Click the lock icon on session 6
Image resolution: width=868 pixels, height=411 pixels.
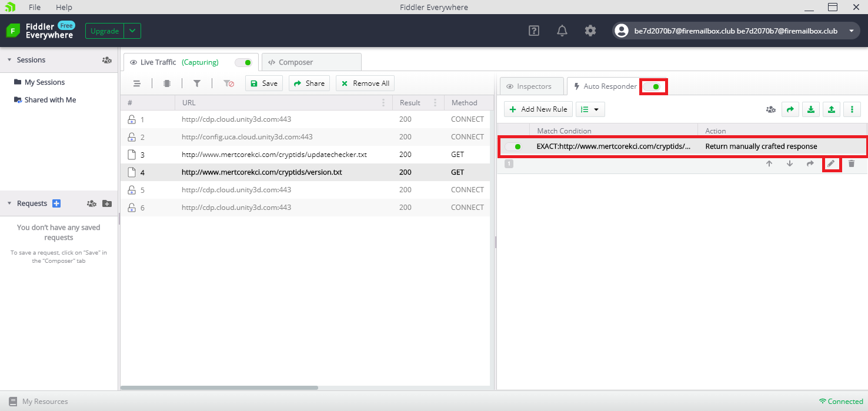(132, 207)
